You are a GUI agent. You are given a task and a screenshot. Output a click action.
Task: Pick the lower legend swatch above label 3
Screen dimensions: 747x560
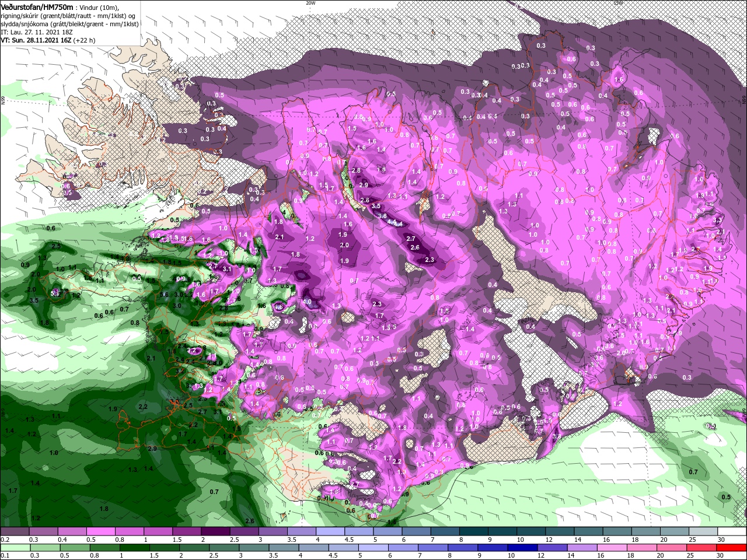click(x=254, y=548)
